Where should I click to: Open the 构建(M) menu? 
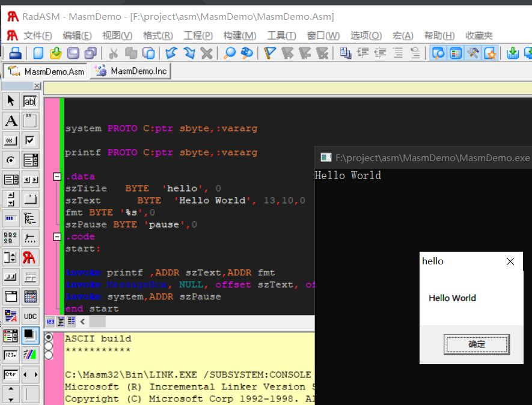tap(239, 35)
